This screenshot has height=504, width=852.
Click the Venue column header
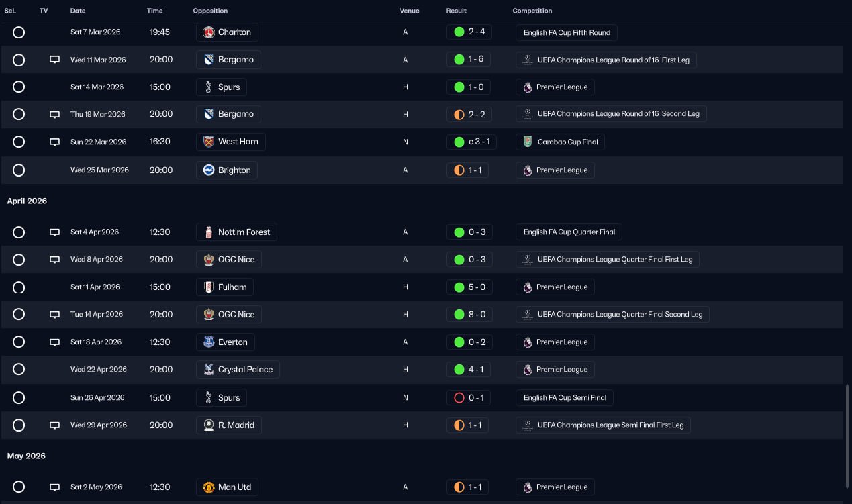click(x=409, y=11)
